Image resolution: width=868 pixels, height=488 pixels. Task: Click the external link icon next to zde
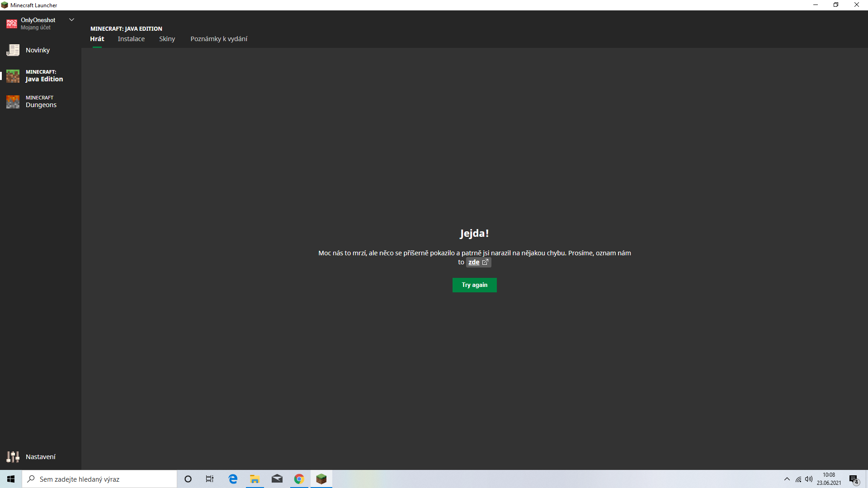485,262
